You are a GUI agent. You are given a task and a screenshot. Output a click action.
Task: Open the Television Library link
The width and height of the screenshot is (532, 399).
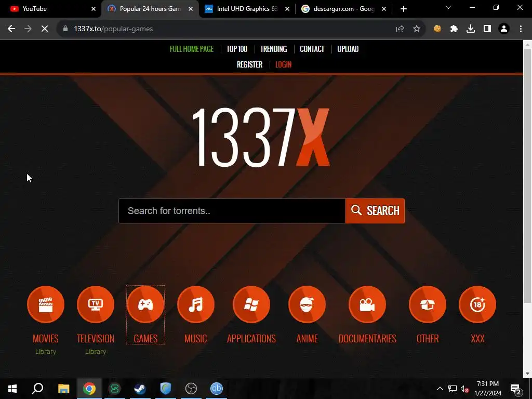pos(96,352)
